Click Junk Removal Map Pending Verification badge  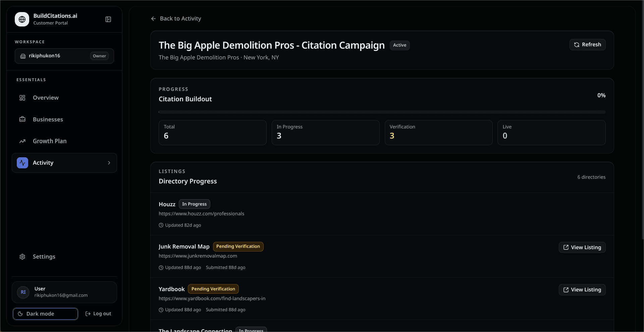(x=238, y=246)
